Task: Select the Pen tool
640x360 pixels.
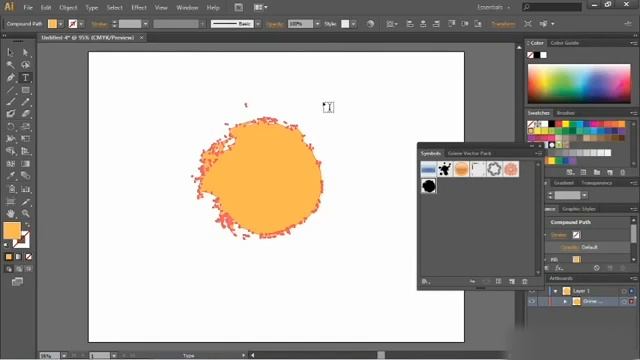Action: coord(11,78)
